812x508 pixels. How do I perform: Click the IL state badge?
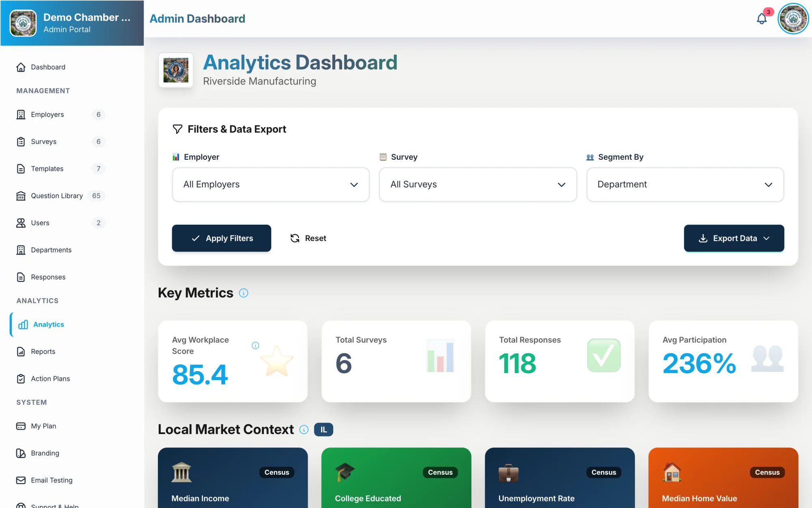(x=324, y=430)
